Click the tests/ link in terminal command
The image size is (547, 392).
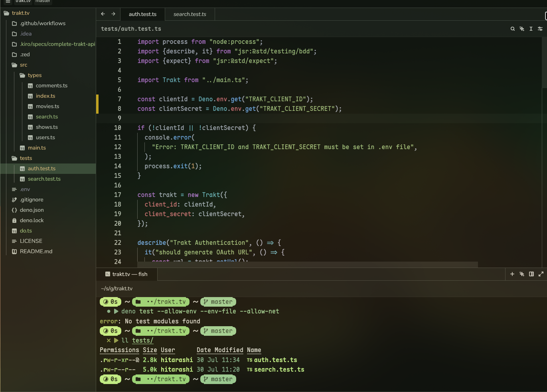coord(143,341)
